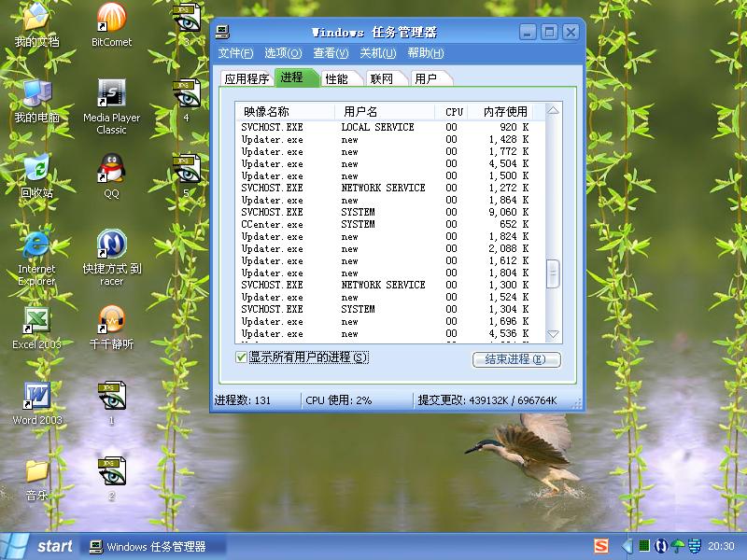Click the 进程数: 131 status entry
The height and width of the screenshot is (560, 747).
[x=256, y=400]
